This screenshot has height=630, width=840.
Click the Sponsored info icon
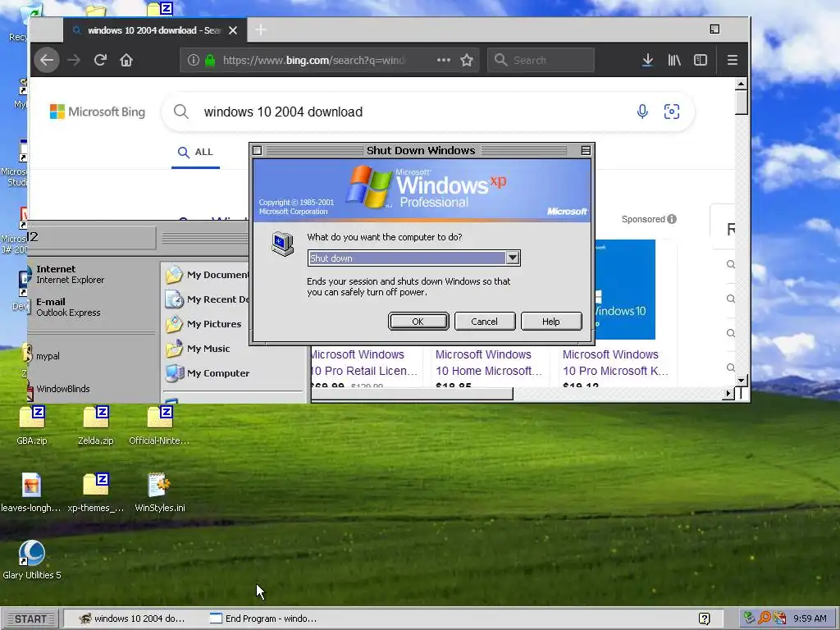click(672, 219)
